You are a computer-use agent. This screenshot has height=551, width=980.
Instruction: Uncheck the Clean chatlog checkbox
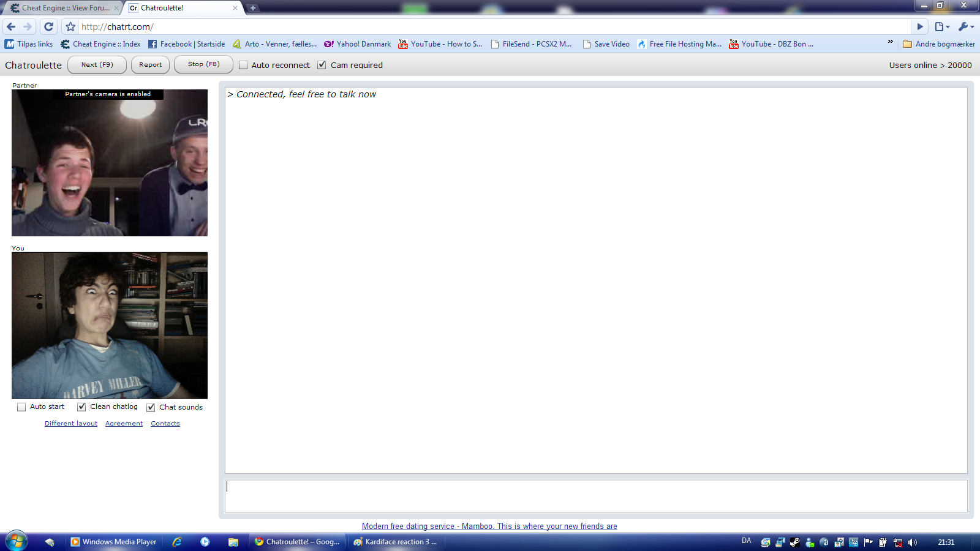(x=81, y=407)
